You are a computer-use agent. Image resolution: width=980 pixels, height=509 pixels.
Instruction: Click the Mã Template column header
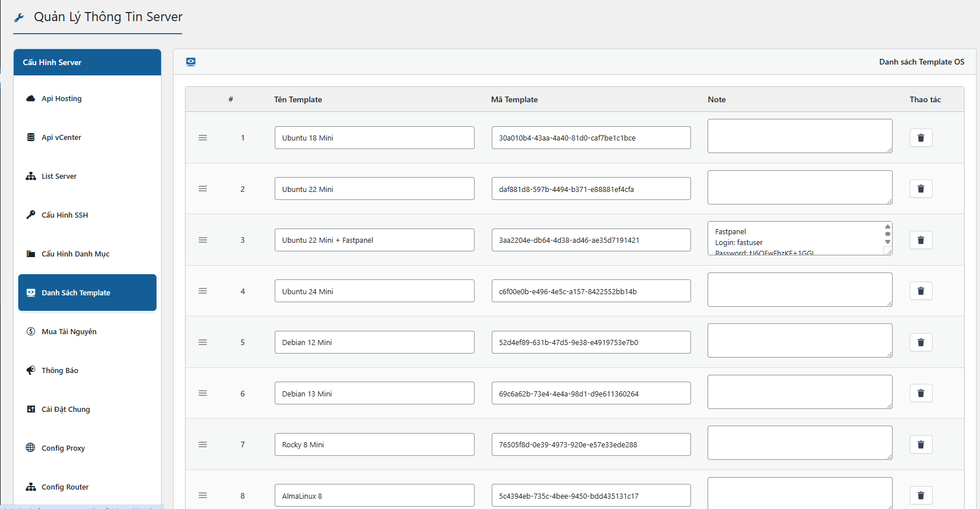[x=515, y=99]
